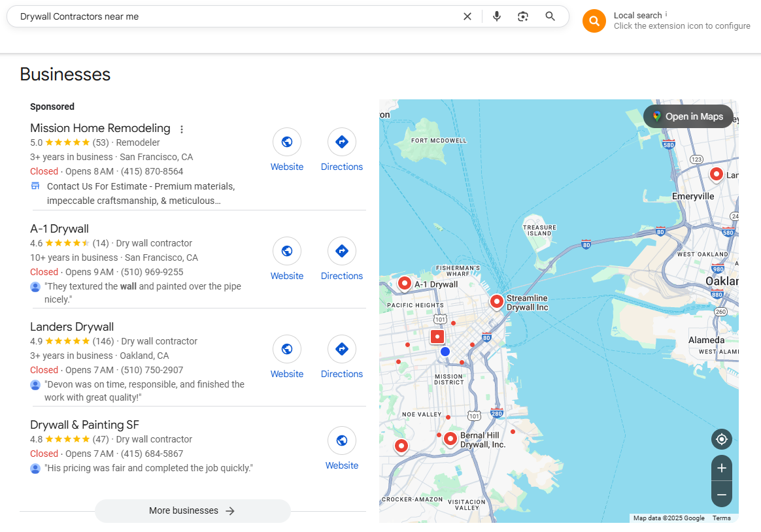The width and height of the screenshot is (761, 532).
Task: Get directions to A-1 Drywall
Action: click(341, 251)
